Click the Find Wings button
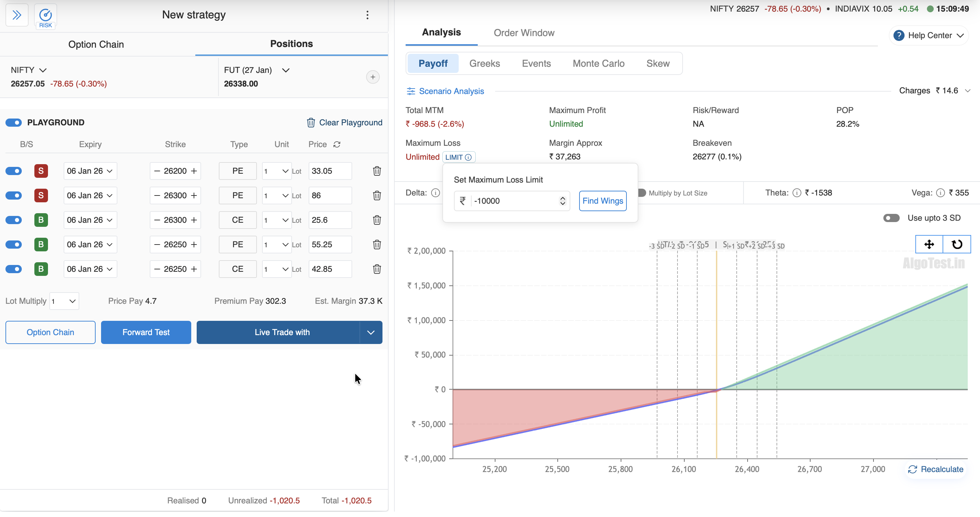This screenshot has width=980, height=517. pyautogui.click(x=602, y=201)
